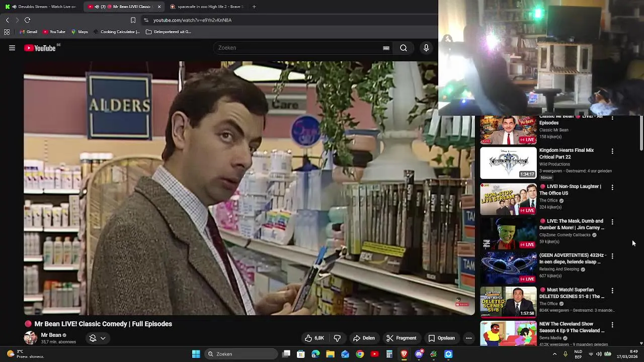This screenshot has width=644, height=362.
Task: Open the YouTube hamburger guide menu
Action: (x=12, y=48)
